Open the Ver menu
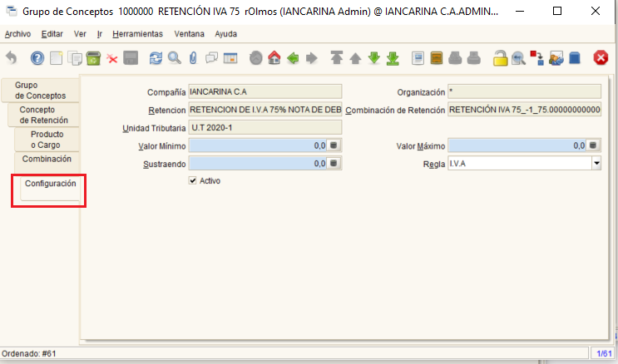Screen dimensions: 618x364 coord(80,34)
